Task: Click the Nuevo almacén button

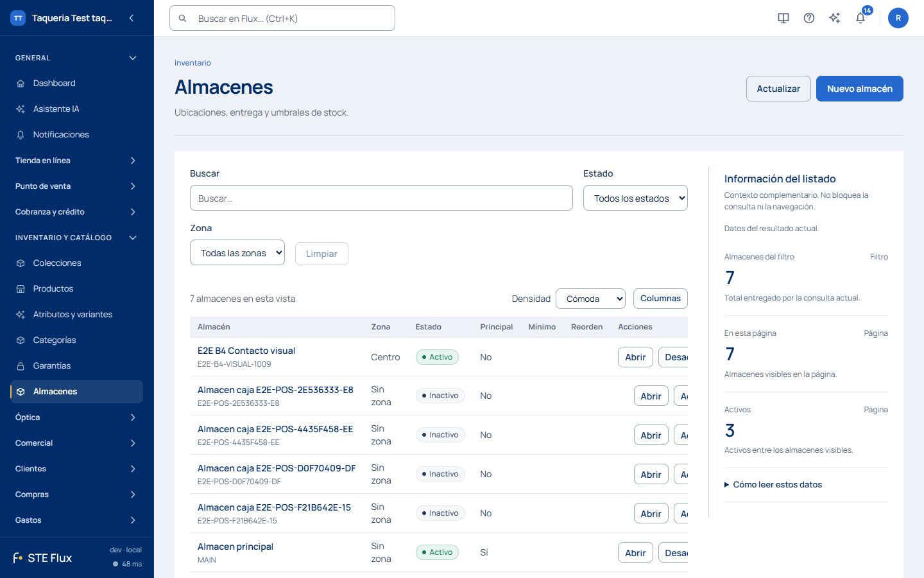Action: 860,89
